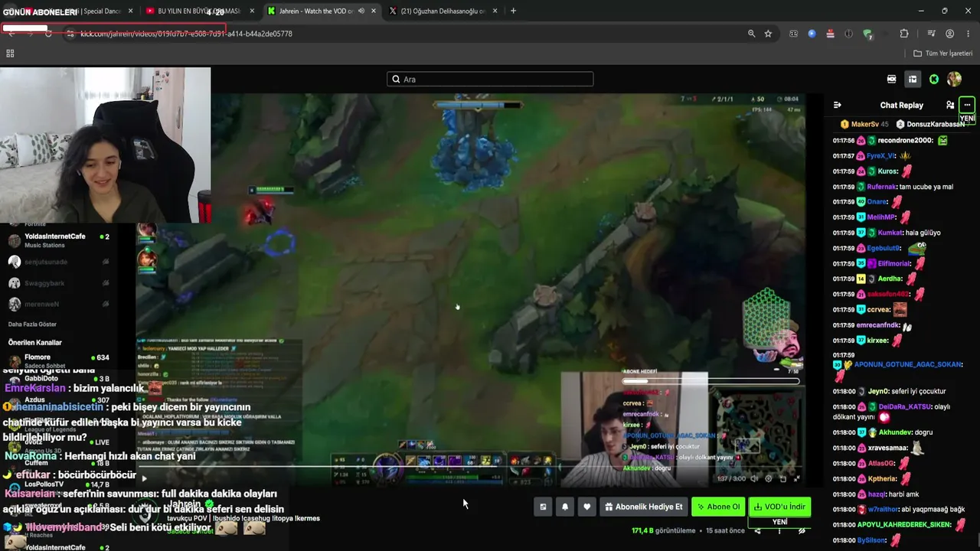Image resolution: width=980 pixels, height=551 pixels.
Task: Click the browser address bar URL
Action: 186,34
